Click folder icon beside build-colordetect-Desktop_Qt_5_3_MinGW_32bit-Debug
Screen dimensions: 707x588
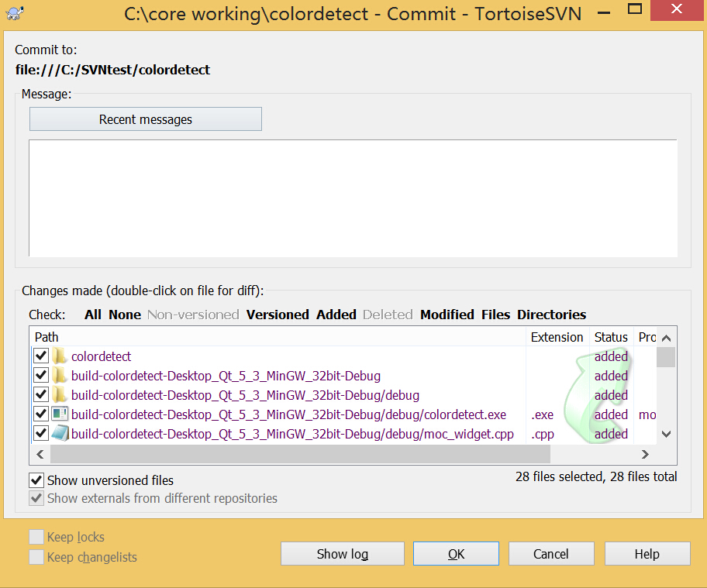point(59,375)
